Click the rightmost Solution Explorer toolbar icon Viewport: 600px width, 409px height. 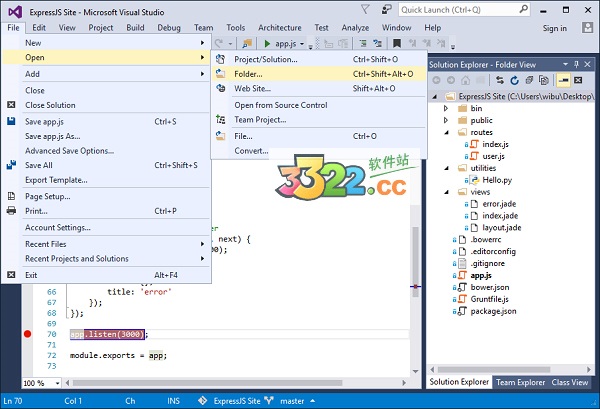(x=578, y=80)
